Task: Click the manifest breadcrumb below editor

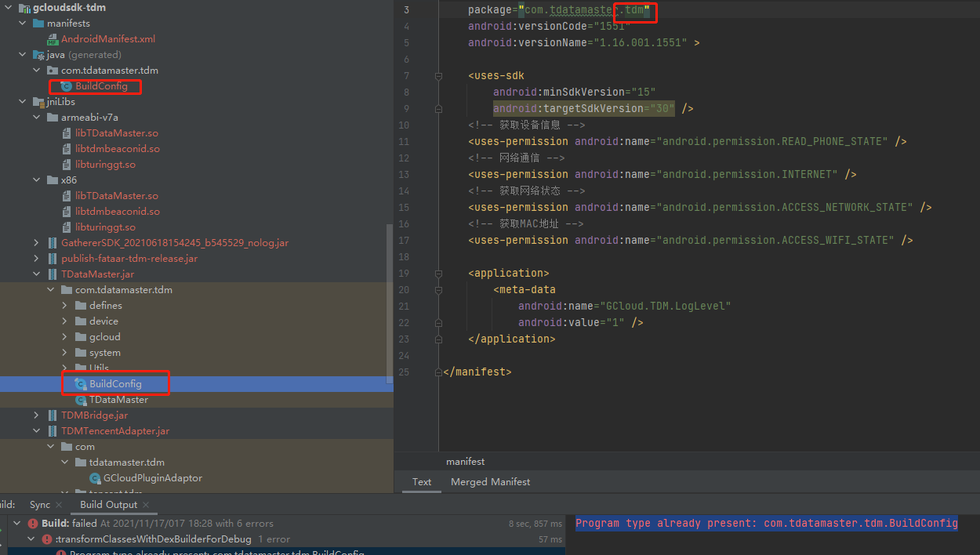Action: 465,462
